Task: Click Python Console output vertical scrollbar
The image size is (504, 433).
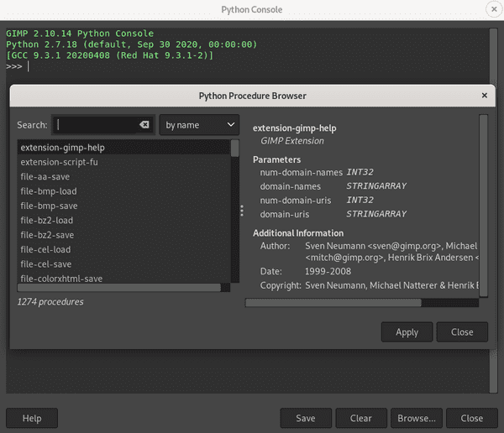Action: pyautogui.click(x=493, y=211)
